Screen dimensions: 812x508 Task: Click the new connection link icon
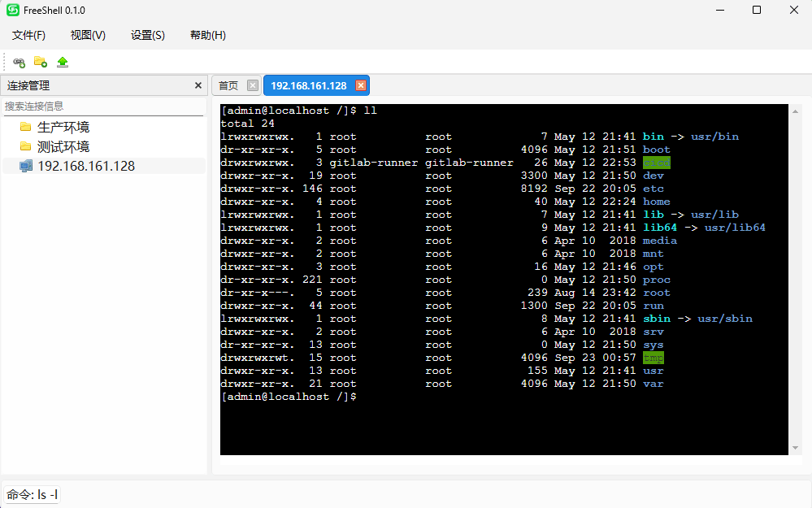(x=19, y=62)
